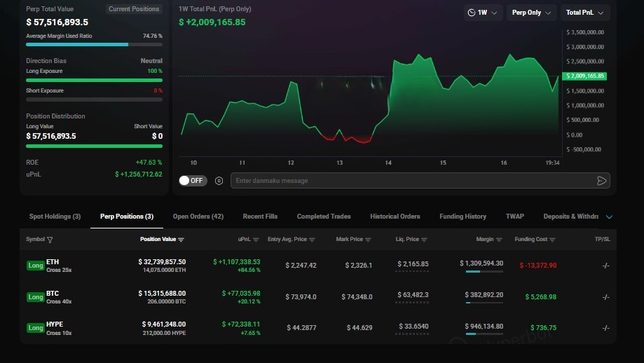Image resolution: width=644 pixels, height=363 pixels.
Task: Sort positions by uPnL icon
Action: (x=256, y=240)
